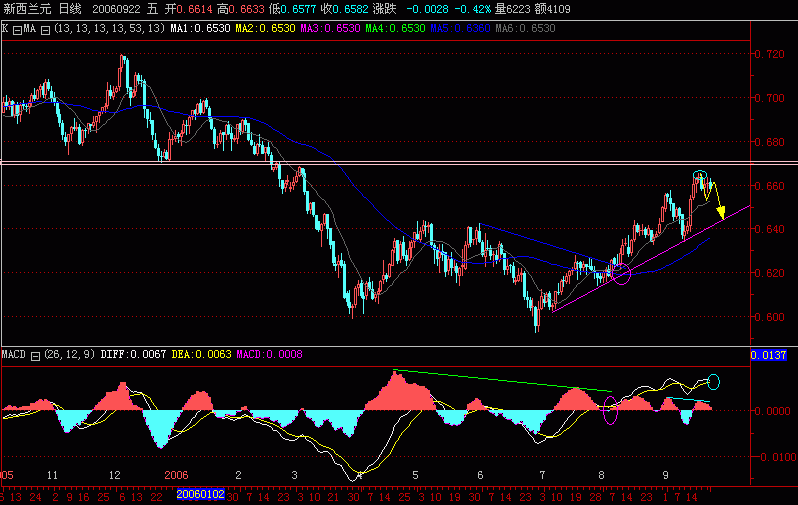798x505 pixels.
Task: Click the month 12 label on timeline
Action: pos(115,475)
